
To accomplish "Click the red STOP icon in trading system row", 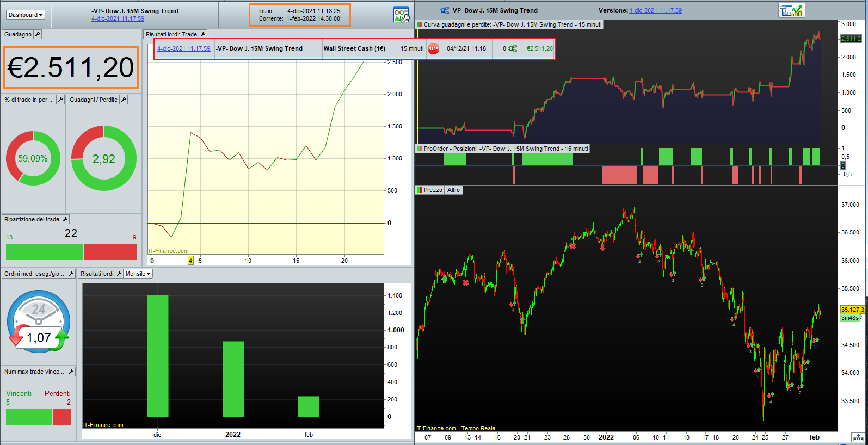I will pos(433,48).
